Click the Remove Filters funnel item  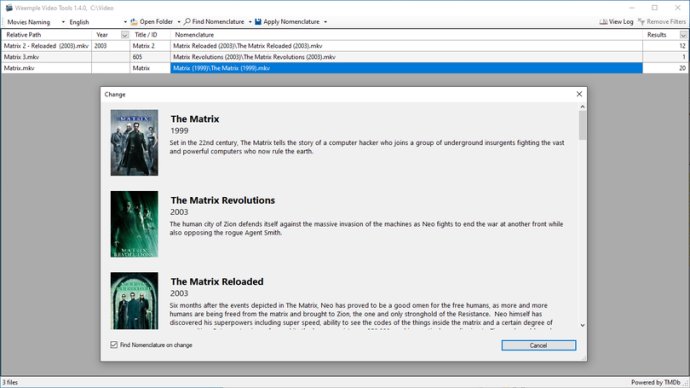[662, 22]
